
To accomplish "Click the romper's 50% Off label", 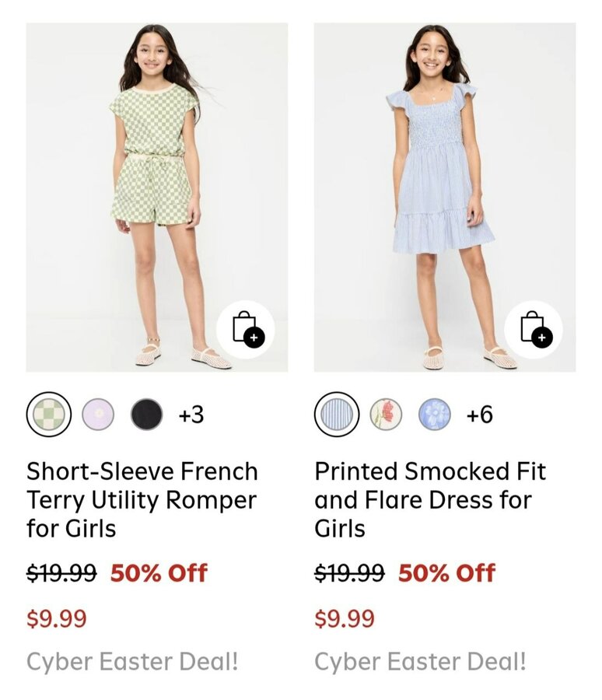I will click(159, 574).
